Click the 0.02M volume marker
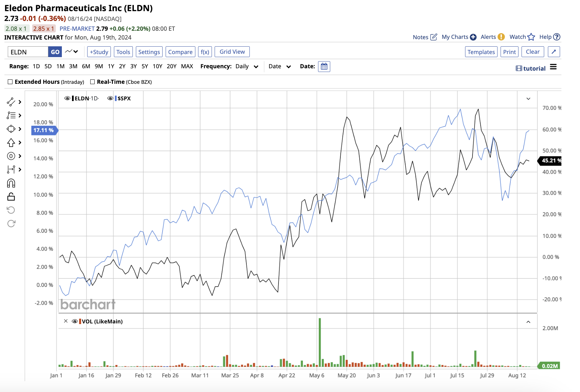Image resolution: width=580 pixels, height=392 pixels. coord(549,366)
